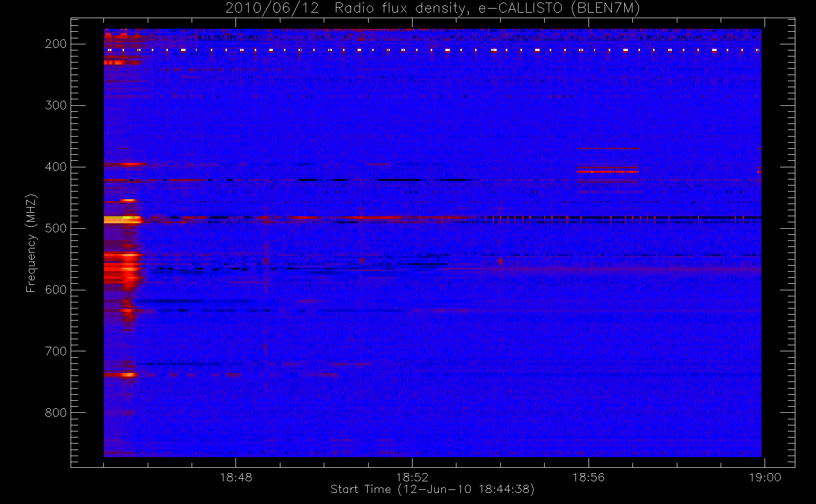The width and height of the screenshot is (816, 504).
Task: Select the 400 frequency tick label
Action: (55, 167)
